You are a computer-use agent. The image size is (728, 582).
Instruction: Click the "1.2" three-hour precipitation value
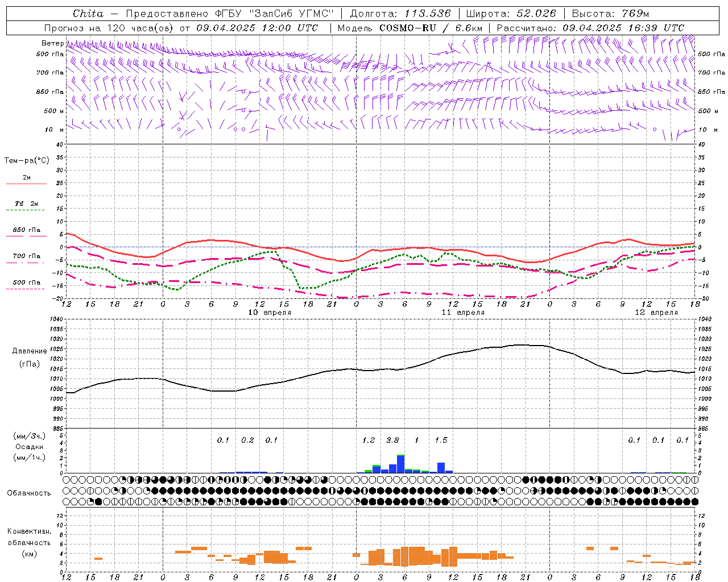pos(369,440)
